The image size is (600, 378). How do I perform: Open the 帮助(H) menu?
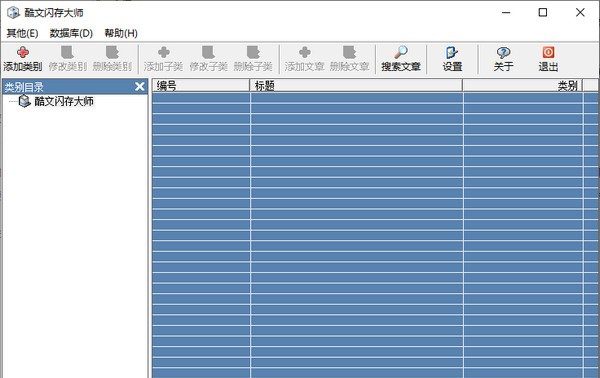point(121,33)
